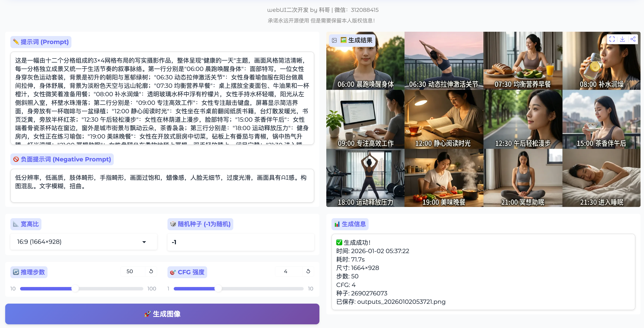Screen dimensions: 644x328
Task: Click the CFG strength slider handle
Action: [218, 289]
